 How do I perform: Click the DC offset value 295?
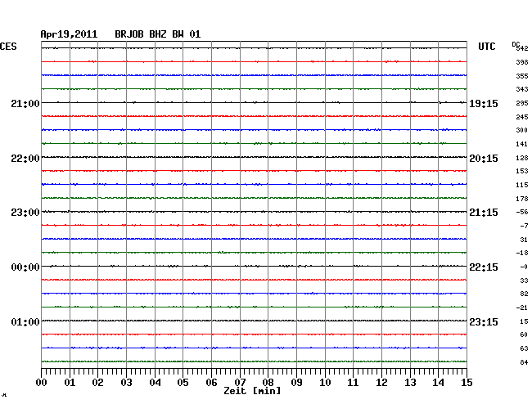[x=522, y=103]
